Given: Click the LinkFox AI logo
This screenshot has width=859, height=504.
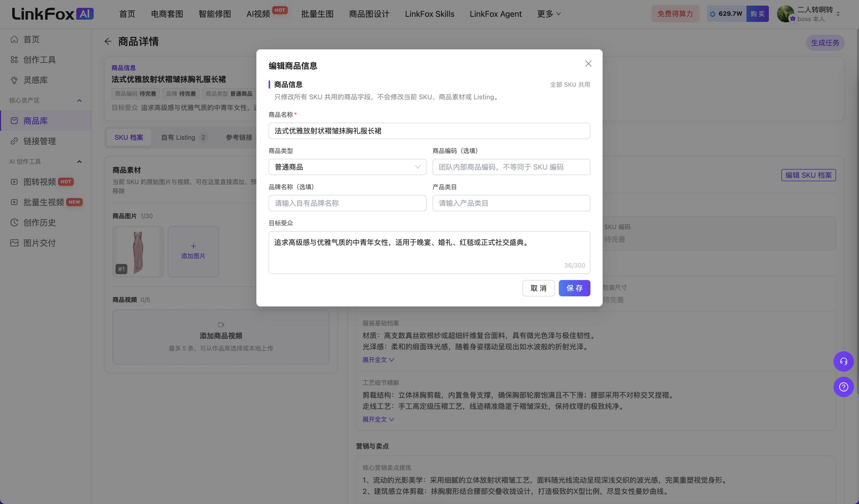Looking at the screenshot, I should [x=53, y=14].
